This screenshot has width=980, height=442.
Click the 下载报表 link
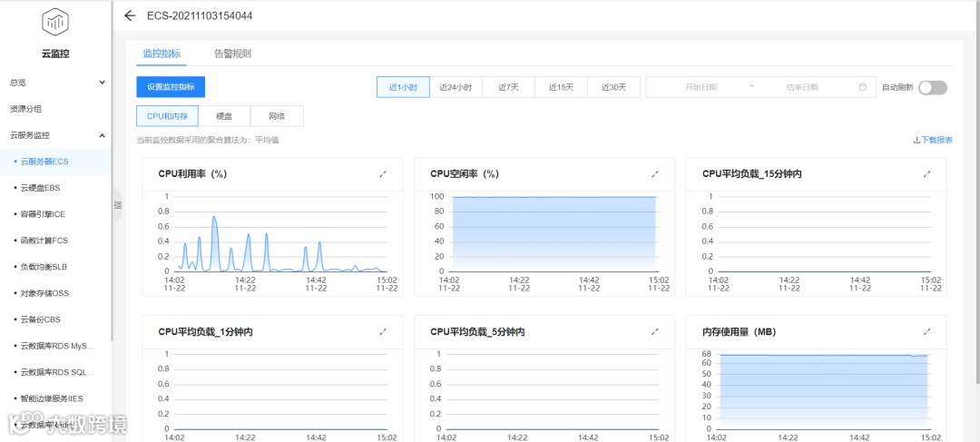(933, 140)
